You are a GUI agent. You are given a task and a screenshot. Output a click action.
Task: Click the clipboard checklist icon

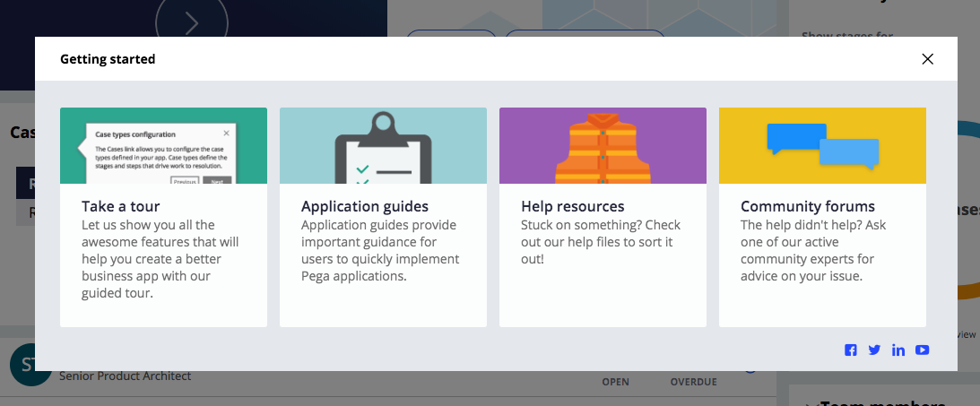tap(383, 149)
